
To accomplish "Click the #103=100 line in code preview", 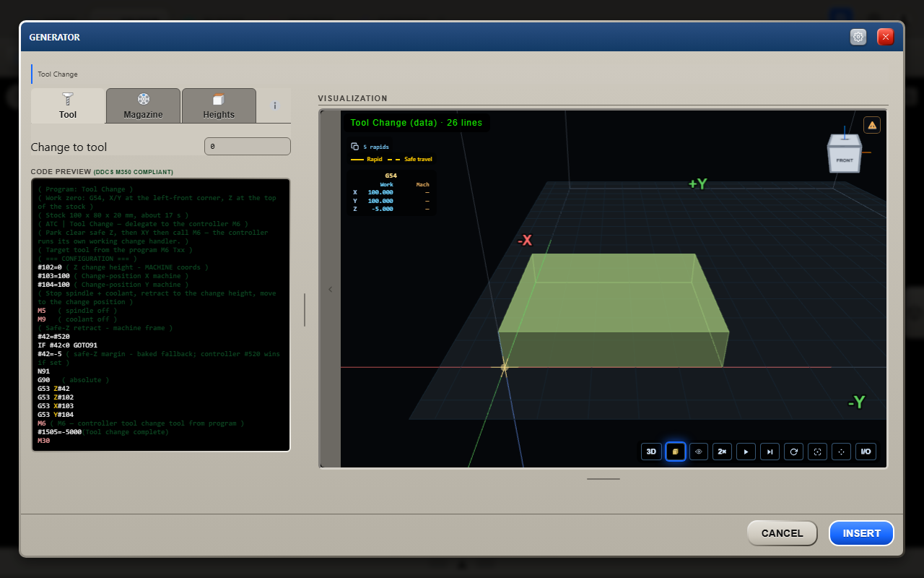I will [113, 276].
